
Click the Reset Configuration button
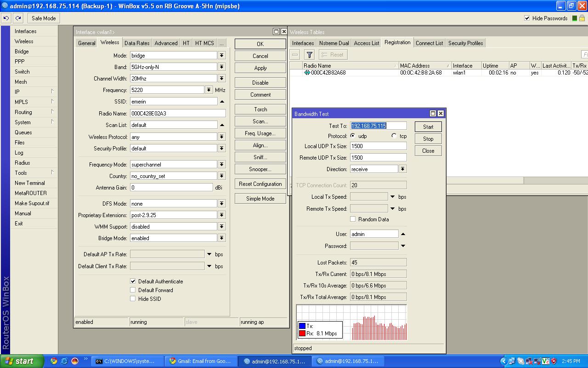pos(260,184)
